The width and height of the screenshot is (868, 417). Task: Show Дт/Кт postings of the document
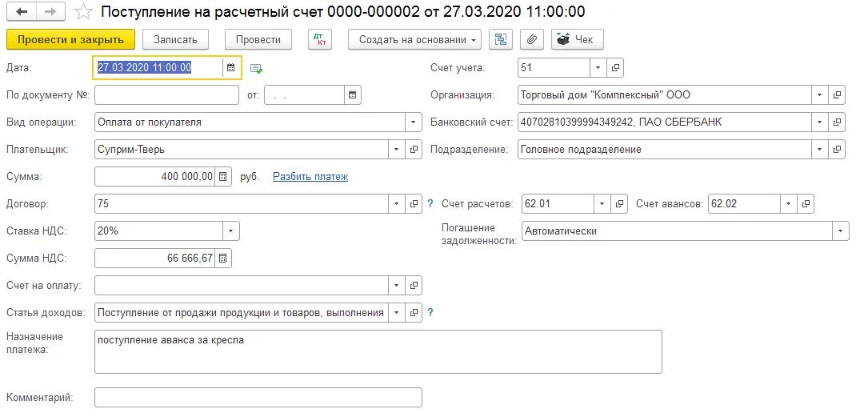pyautogui.click(x=319, y=39)
